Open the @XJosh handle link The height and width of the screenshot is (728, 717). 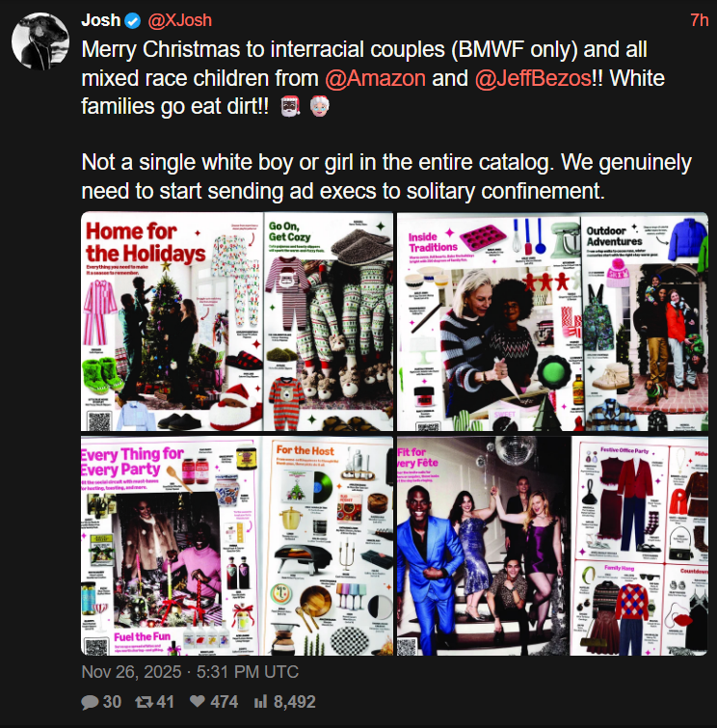tap(179, 21)
